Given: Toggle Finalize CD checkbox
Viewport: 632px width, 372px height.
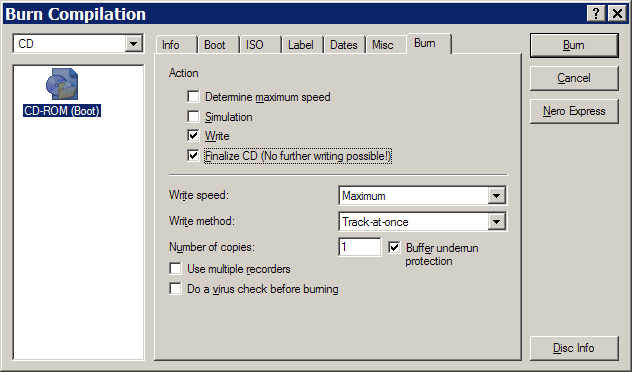Looking at the screenshot, I should point(193,156).
